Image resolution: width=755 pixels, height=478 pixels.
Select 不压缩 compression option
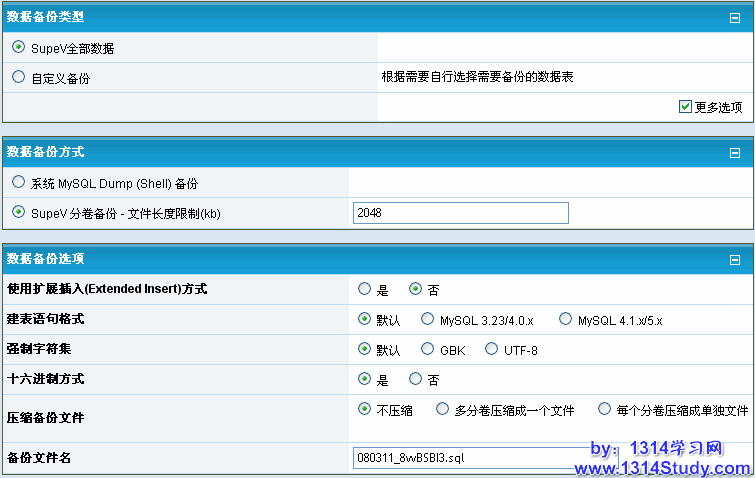click(x=365, y=409)
